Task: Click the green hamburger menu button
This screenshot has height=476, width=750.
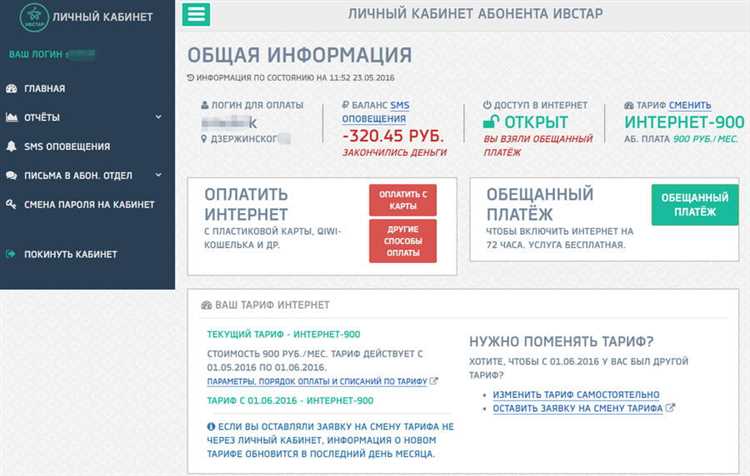Action: point(196,14)
